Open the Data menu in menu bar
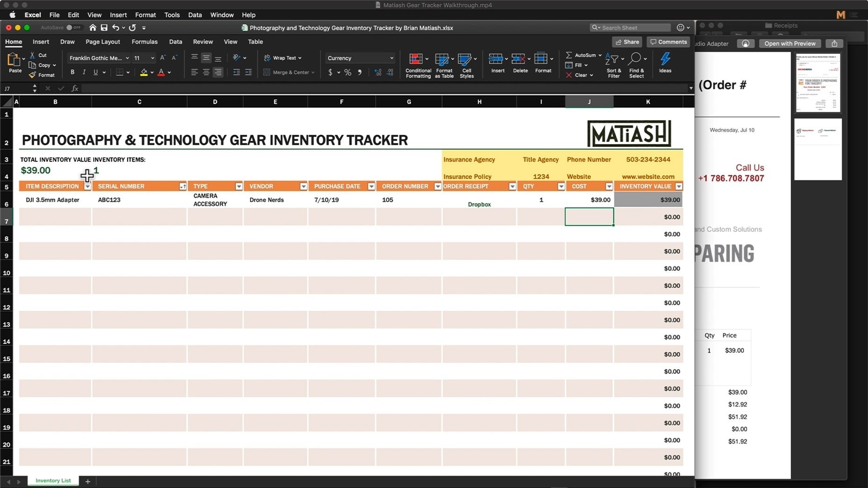This screenshot has width=868, height=488. (195, 15)
